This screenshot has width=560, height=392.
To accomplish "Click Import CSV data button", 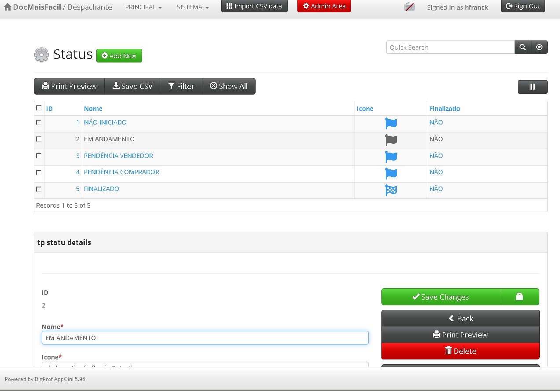I will coord(254,6).
